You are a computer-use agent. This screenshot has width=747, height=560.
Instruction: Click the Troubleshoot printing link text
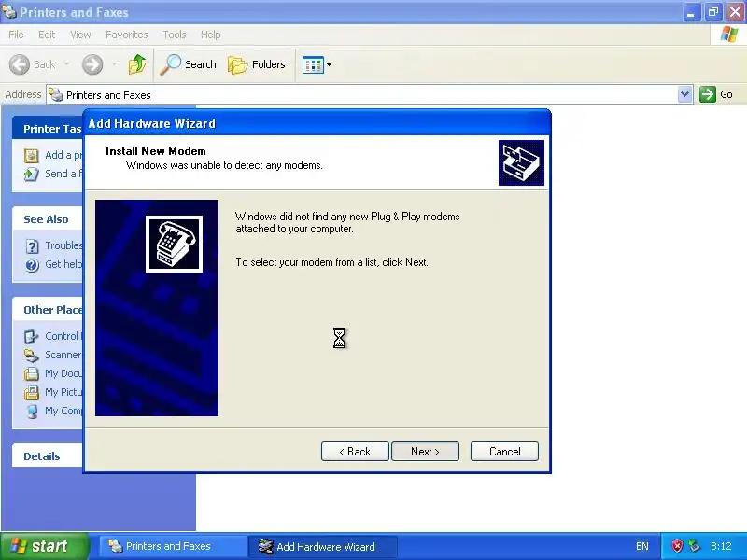pos(63,245)
